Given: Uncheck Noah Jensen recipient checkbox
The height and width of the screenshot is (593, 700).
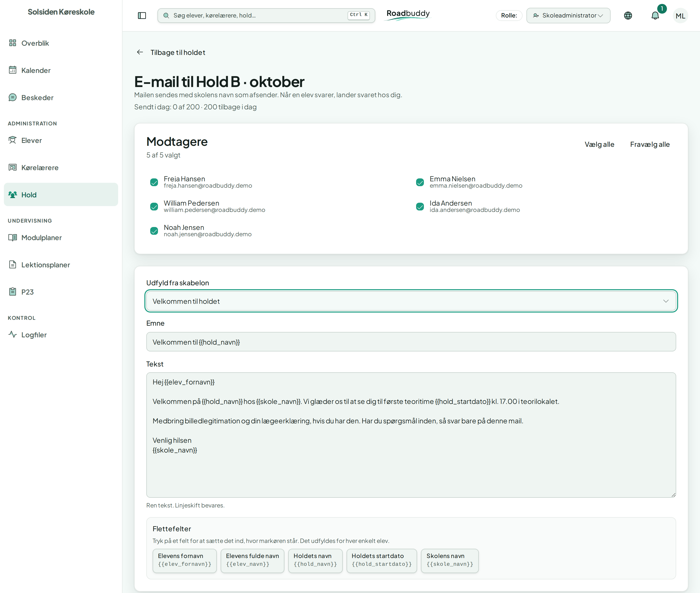Looking at the screenshot, I should click(154, 231).
